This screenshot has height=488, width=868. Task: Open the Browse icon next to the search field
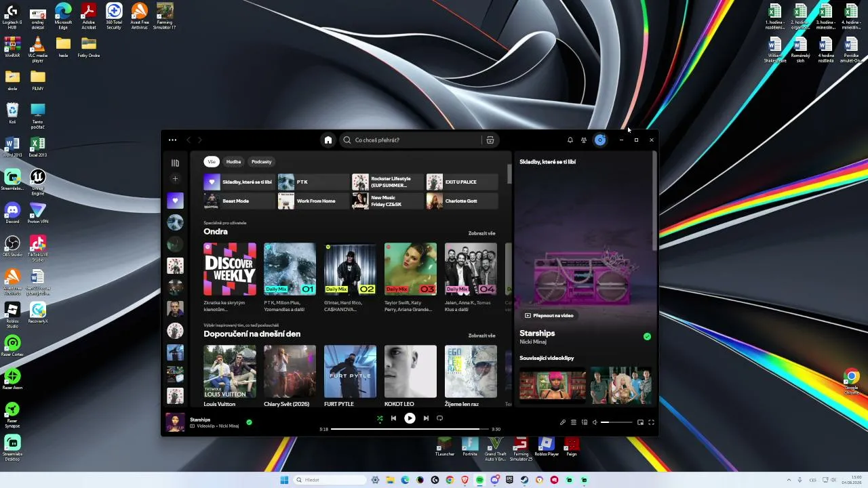pyautogui.click(x=490, y=140)
